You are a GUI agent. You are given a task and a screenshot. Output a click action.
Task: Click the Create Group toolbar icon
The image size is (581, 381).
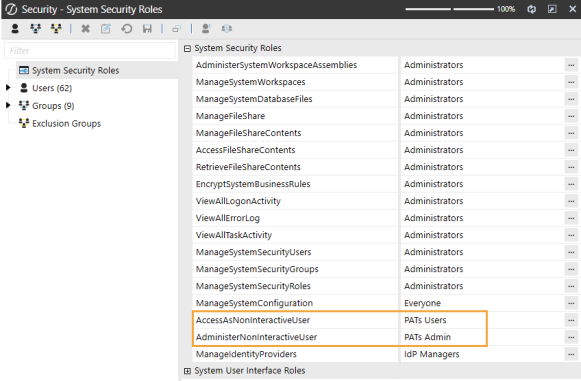click(x=36, y=29)
